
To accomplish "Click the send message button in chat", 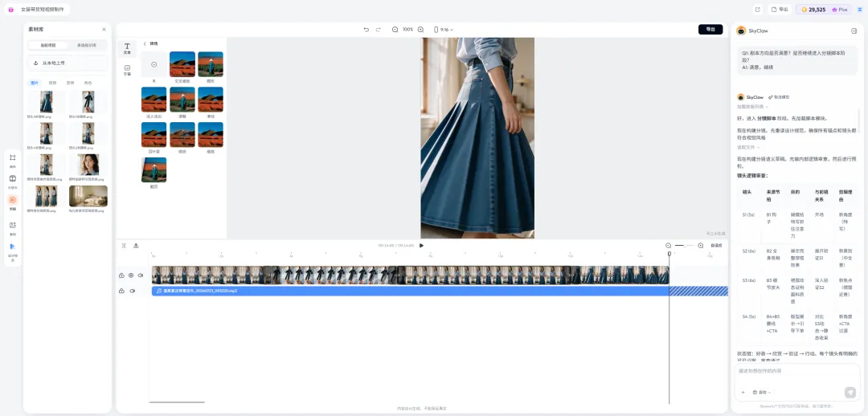I will (x=850, y=392).
